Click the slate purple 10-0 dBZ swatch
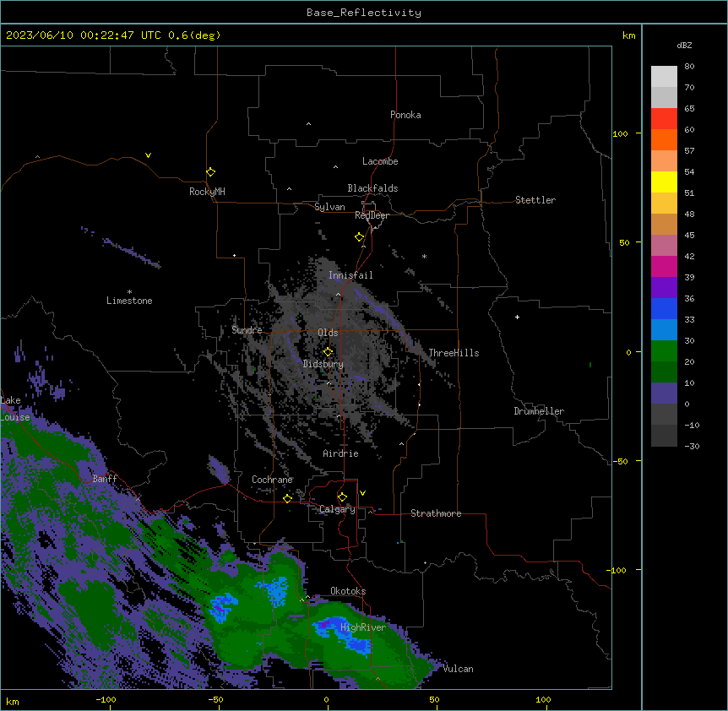728x711 pixels. (x=664, y=393)
